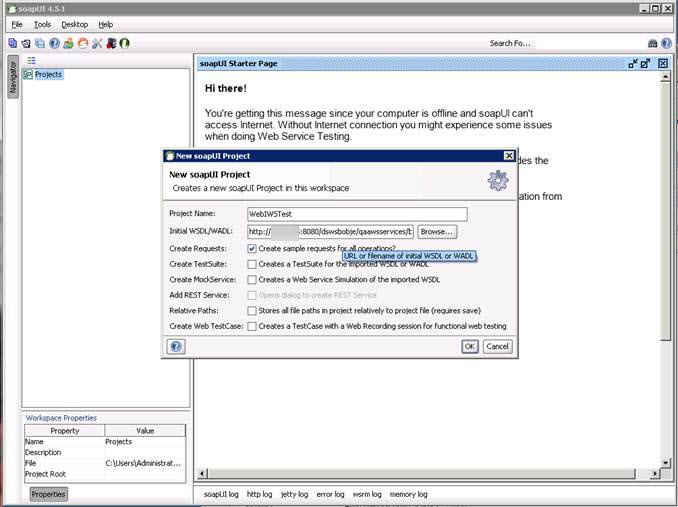The image size is (678, 507).
Task: Click Cancel in the New Project dialog
Action: [x=497, y=346]
